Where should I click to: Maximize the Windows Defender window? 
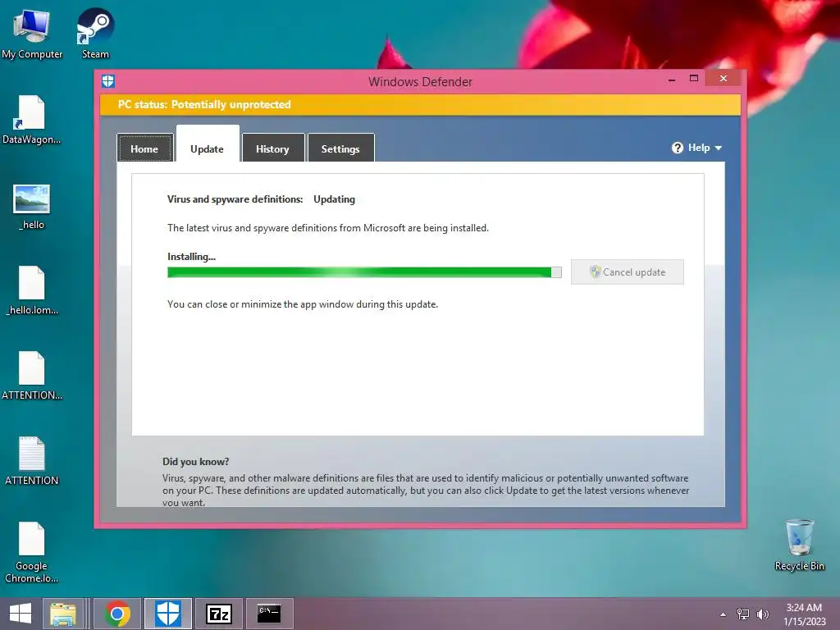(694, 79)
